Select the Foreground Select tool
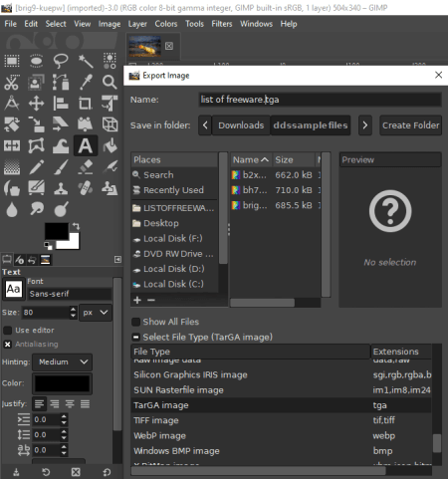This screenshot has width=448, height=479. point(36,83)
